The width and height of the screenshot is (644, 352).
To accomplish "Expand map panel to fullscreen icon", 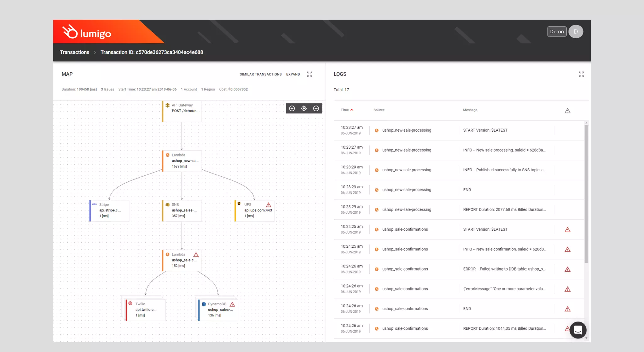I will click(309, 74).
